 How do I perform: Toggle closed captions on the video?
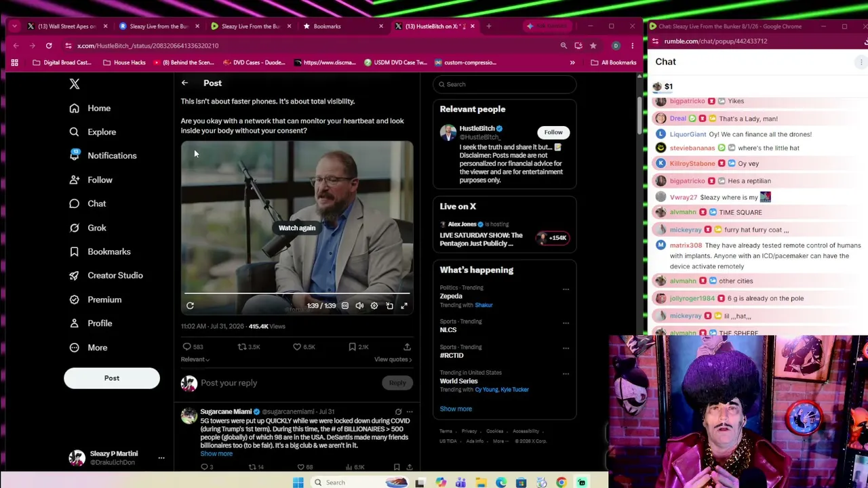344,306
